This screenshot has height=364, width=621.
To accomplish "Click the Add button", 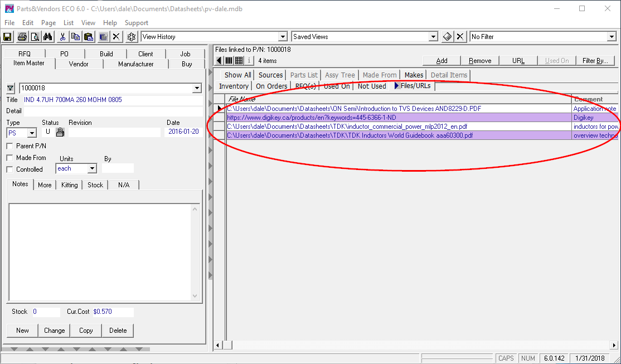I will [442, 61].
